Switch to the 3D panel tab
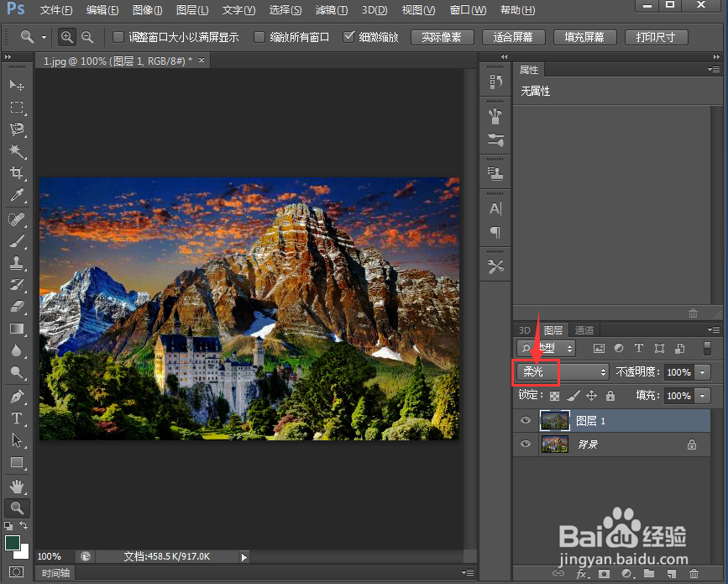 pos(525,330)
